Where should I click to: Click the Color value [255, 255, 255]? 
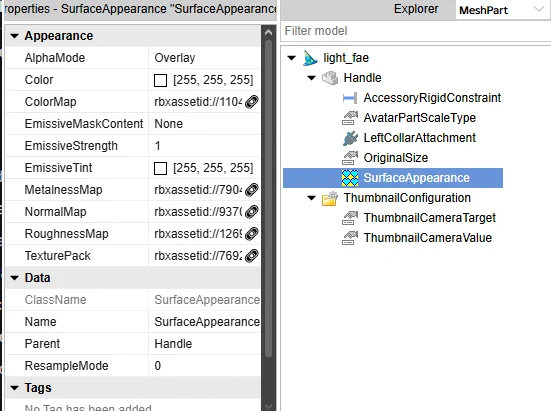click(213, 80)
